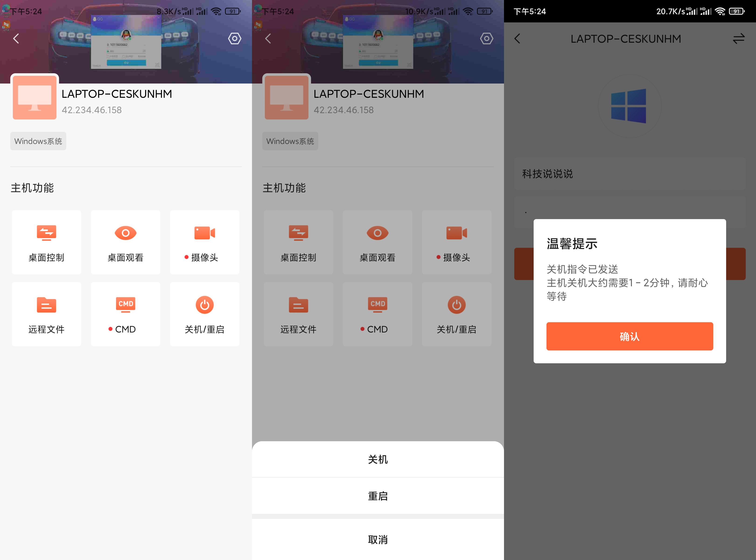Open 远程文件 remote files in left panel

coord(46,314)
